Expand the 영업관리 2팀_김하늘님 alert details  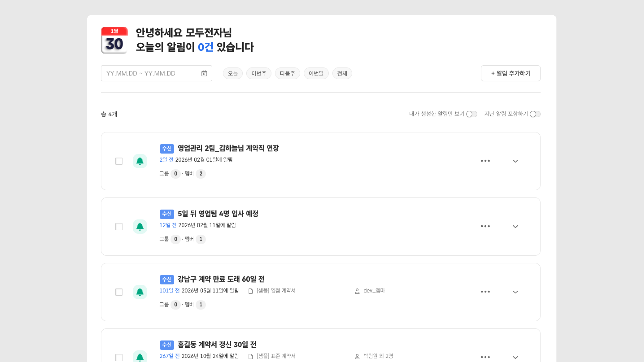pyautogui.click(x=515, y=161)
